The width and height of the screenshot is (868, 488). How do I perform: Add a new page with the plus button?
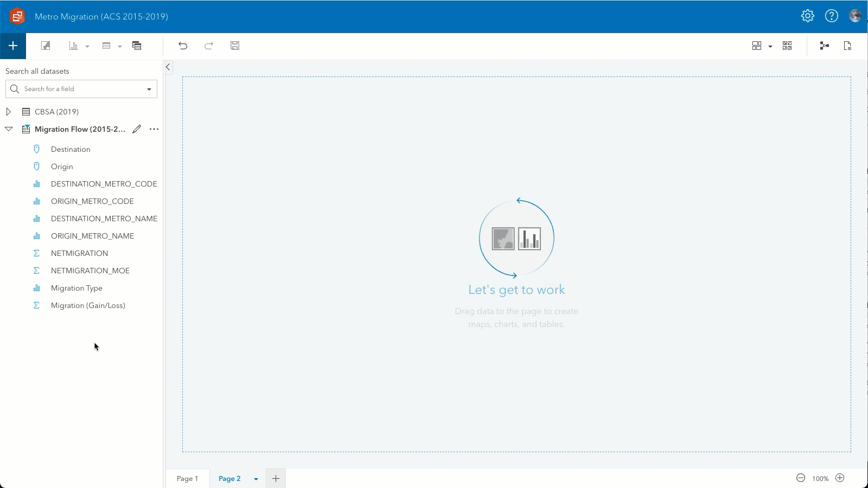[276, 478]
